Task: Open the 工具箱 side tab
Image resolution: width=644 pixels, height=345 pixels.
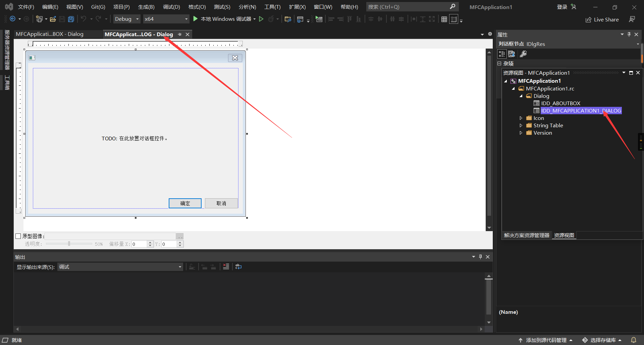Action: [x=7, y=82]
